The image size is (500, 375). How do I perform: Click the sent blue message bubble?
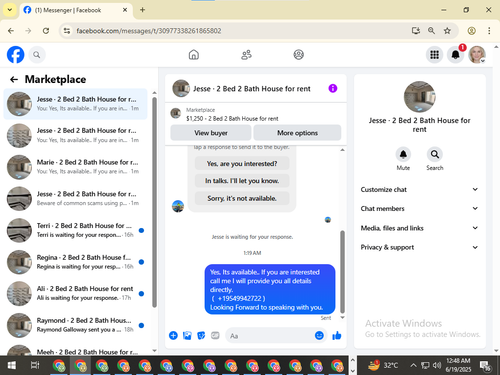click(x=270, y=289)
